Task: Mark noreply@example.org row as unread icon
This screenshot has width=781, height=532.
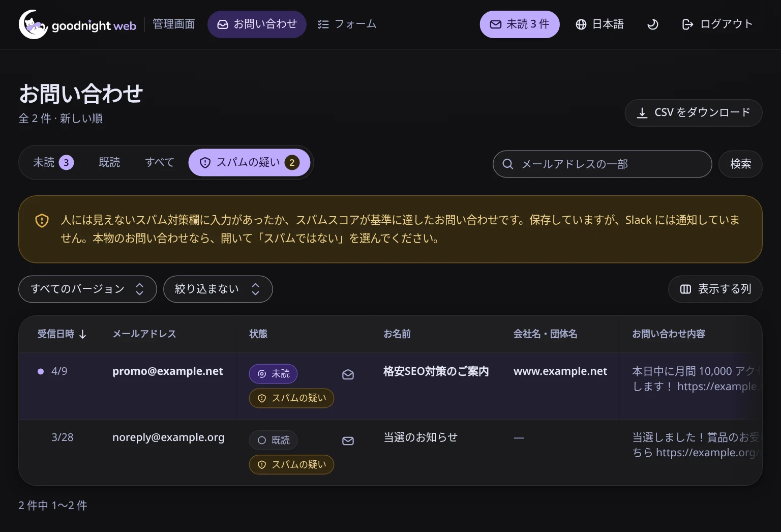Action: click(x=348, y=441)
